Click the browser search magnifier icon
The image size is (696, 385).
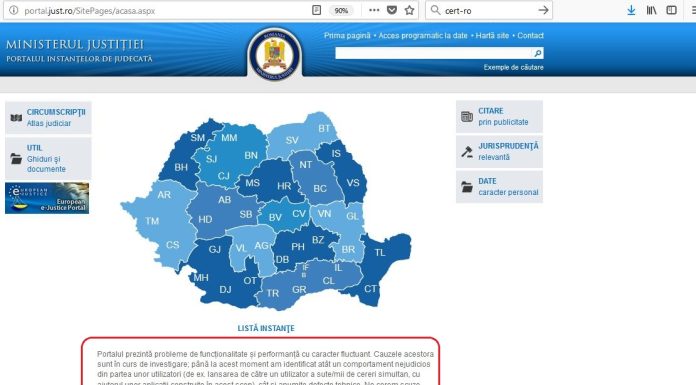(435, 10)
